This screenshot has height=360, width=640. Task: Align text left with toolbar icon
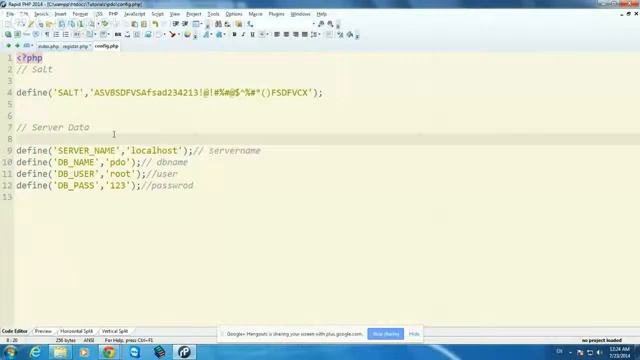pyautogui.click(x=277, y=35)
